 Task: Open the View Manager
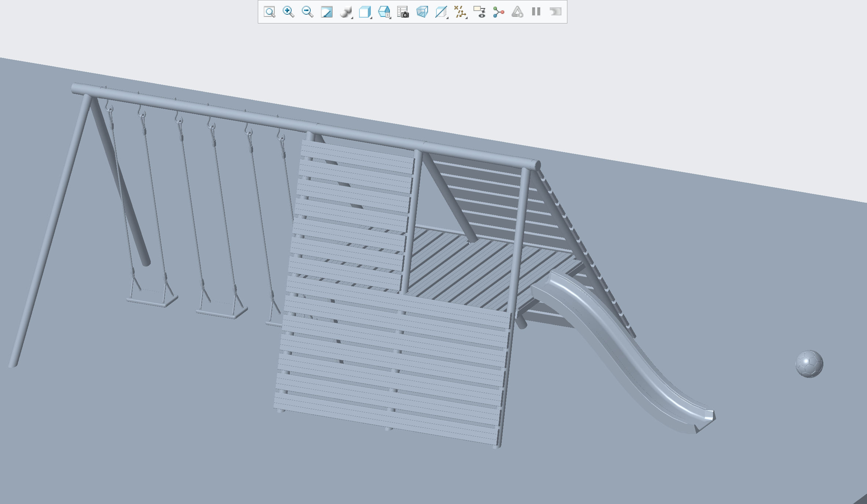pyautogui.click(x=403, y=12)
